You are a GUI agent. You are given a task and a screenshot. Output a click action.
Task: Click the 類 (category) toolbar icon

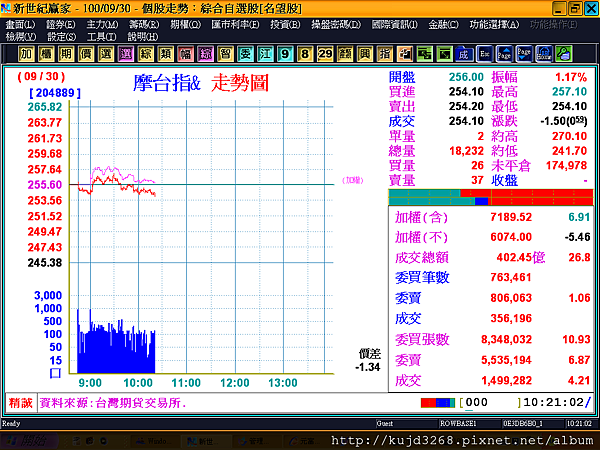click(x=165, y=54)
